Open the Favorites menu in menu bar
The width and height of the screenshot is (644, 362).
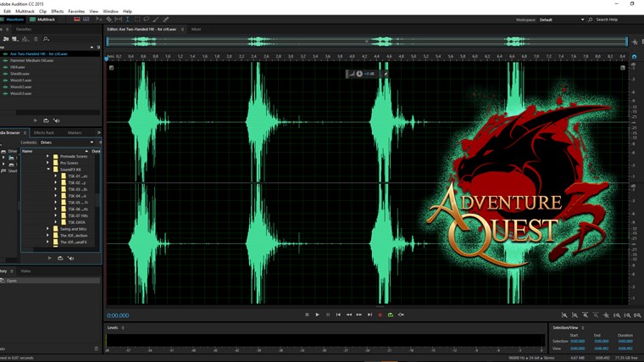76,12
